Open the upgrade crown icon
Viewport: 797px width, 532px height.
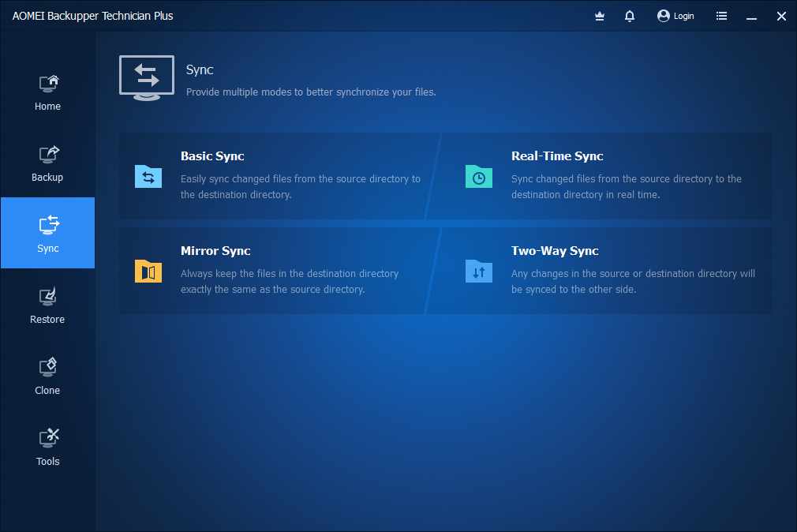600,16
